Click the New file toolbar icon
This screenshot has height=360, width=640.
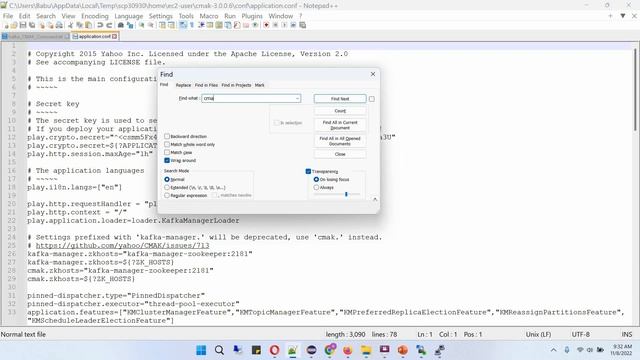[x=6, y=25]
